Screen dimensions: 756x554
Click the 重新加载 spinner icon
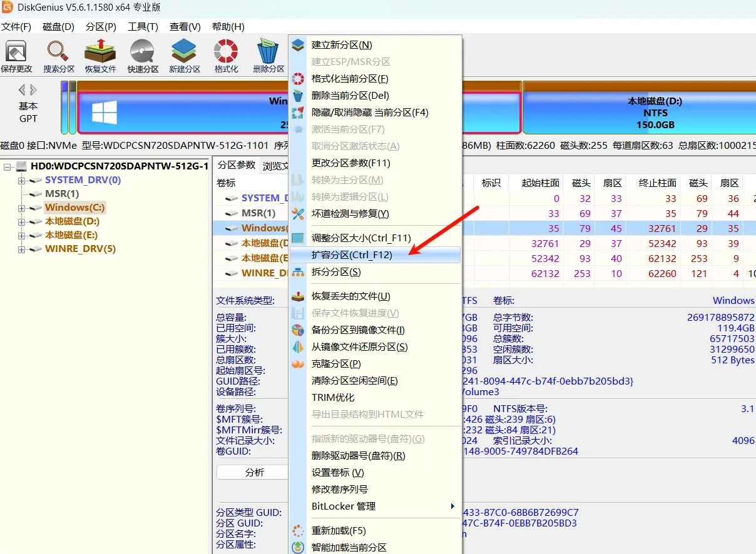click(299, 531)
